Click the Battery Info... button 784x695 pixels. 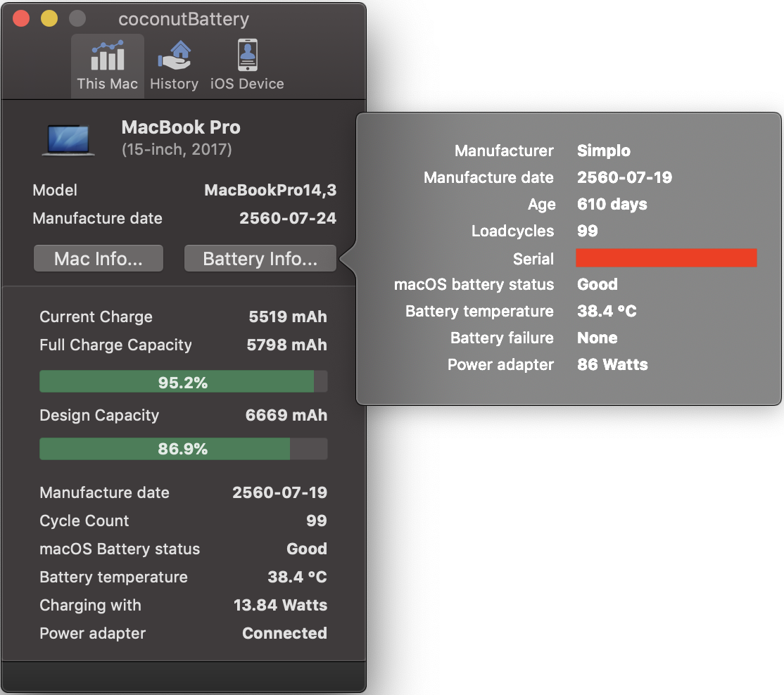260,258
